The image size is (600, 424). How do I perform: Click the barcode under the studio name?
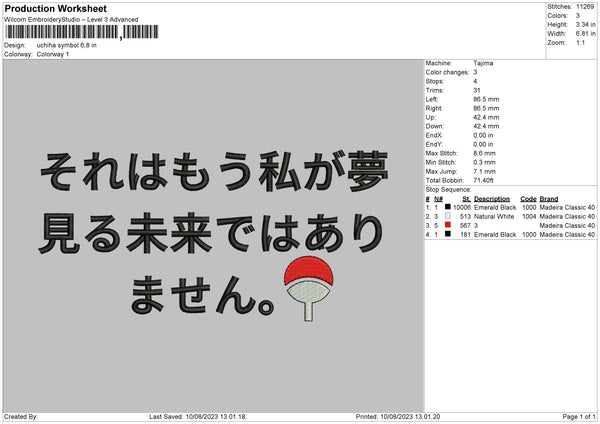click(82, 32)
